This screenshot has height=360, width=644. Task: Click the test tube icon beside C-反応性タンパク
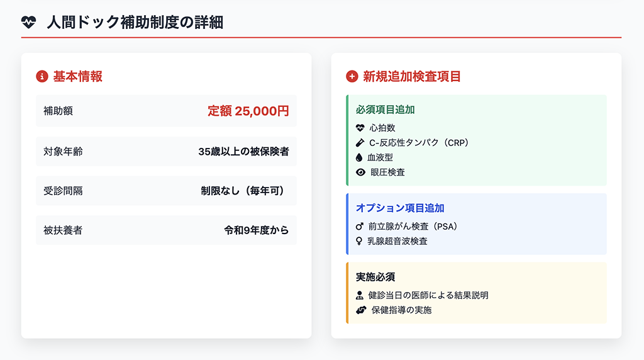360,143
